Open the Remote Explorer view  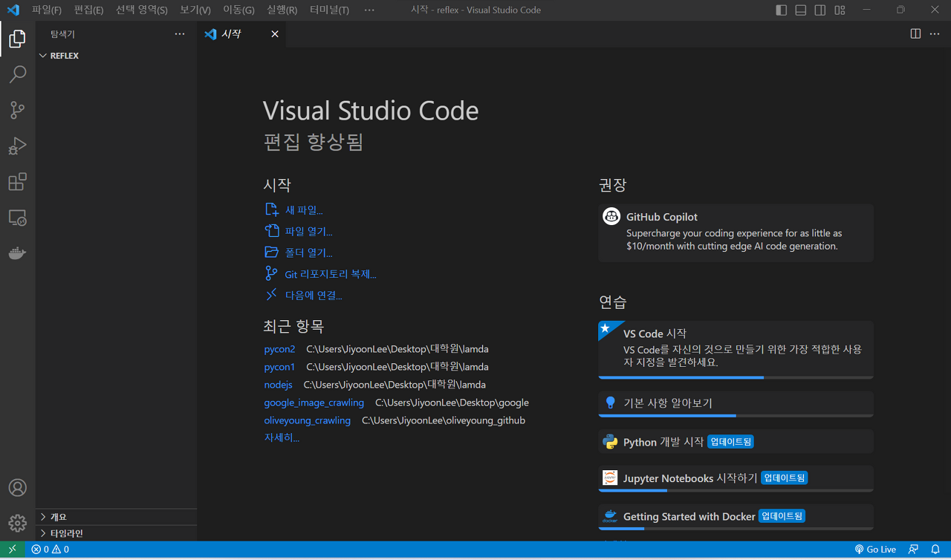(17, 218)
